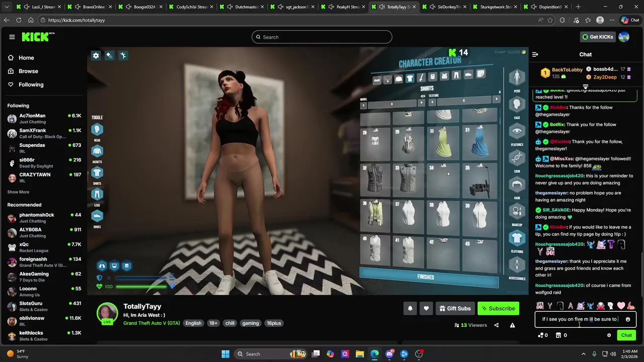Click the Kick logo

(38, 37)
